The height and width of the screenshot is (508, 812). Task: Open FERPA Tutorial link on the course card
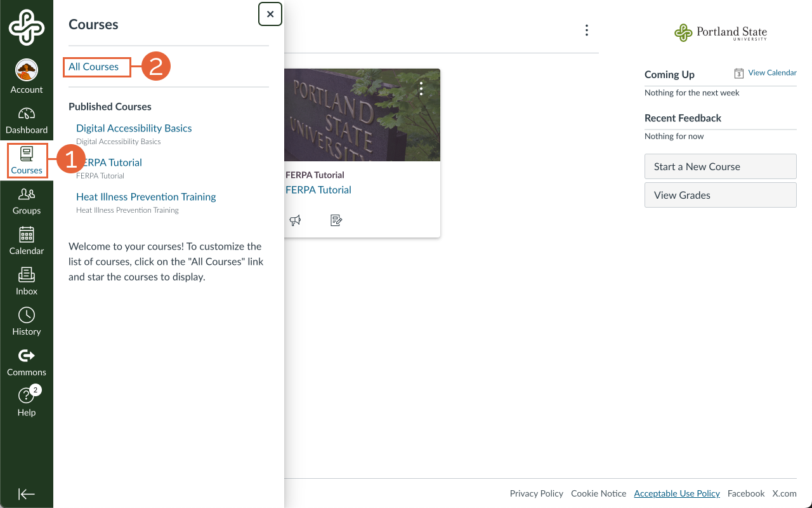[x=318, y=190]
